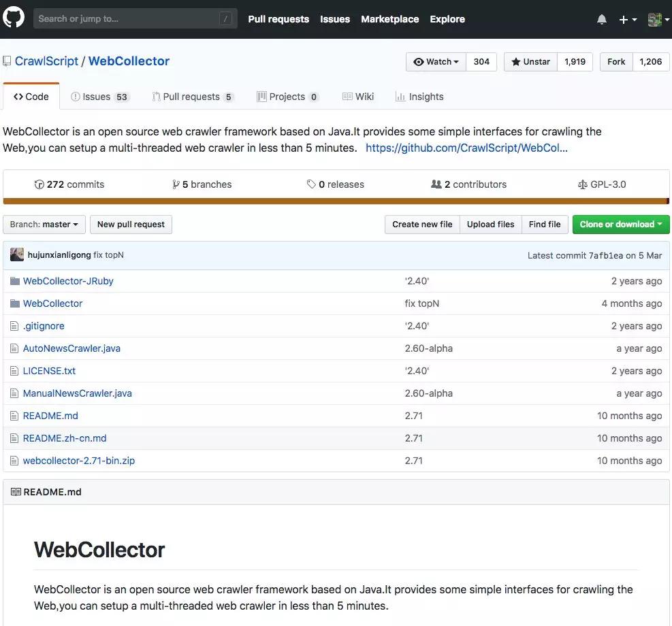Click the Upload files button
This screenshot has width=672, height=626.
(x=490, y=225)
